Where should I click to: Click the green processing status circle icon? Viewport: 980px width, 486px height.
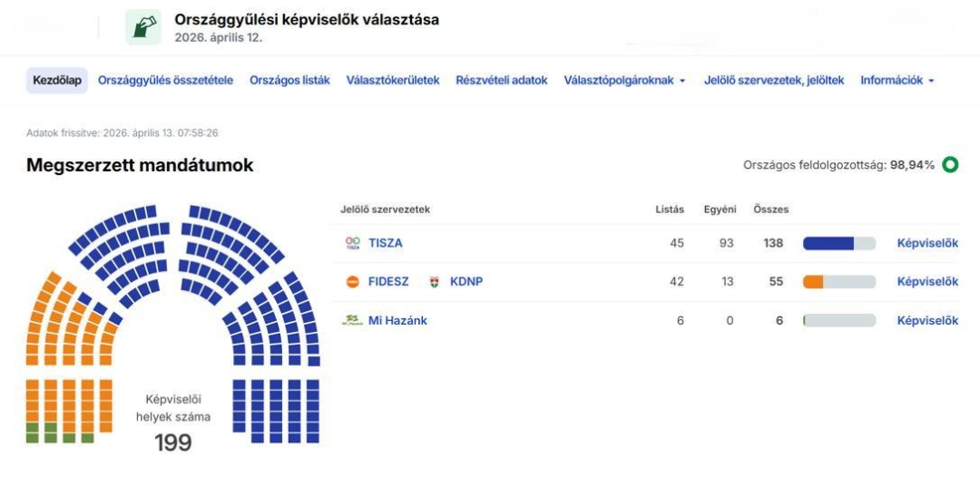(950, 165)
